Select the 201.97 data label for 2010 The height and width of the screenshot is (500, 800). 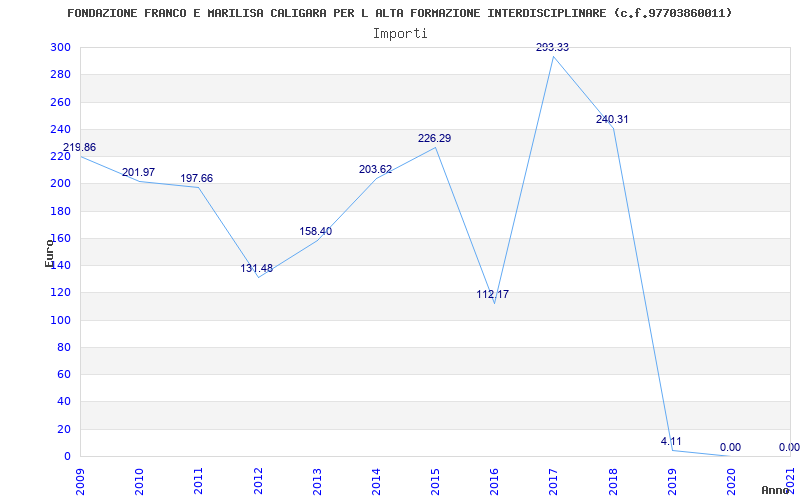(138, 172)
